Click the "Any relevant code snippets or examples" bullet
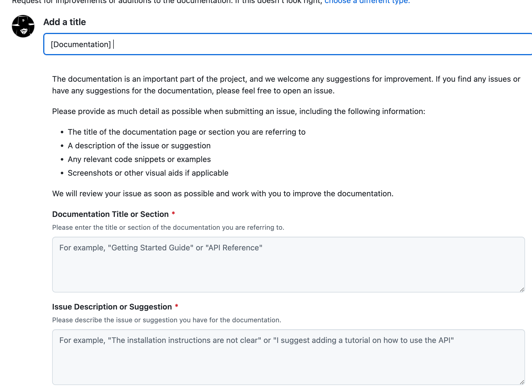The image size is (532, 392). tap(139, 159)
